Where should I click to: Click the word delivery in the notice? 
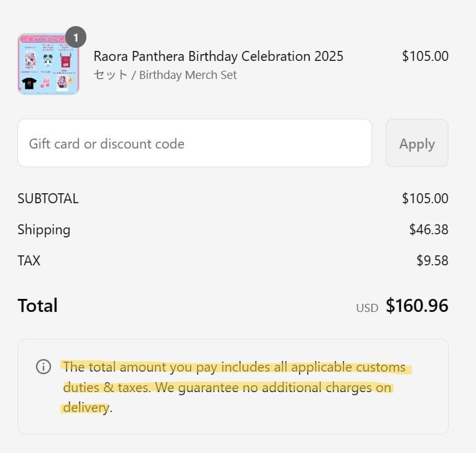pyautogui.click(x=86, y=408)
